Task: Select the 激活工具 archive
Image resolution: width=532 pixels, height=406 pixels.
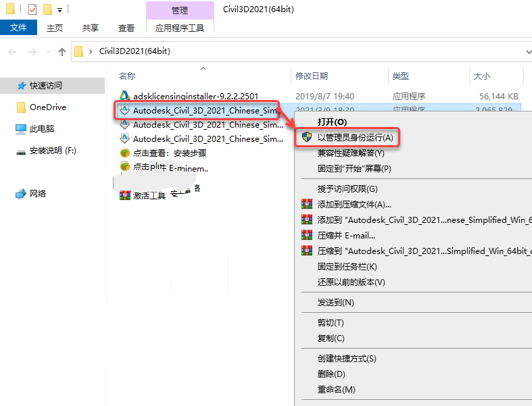Action: (x=149, y=196)
